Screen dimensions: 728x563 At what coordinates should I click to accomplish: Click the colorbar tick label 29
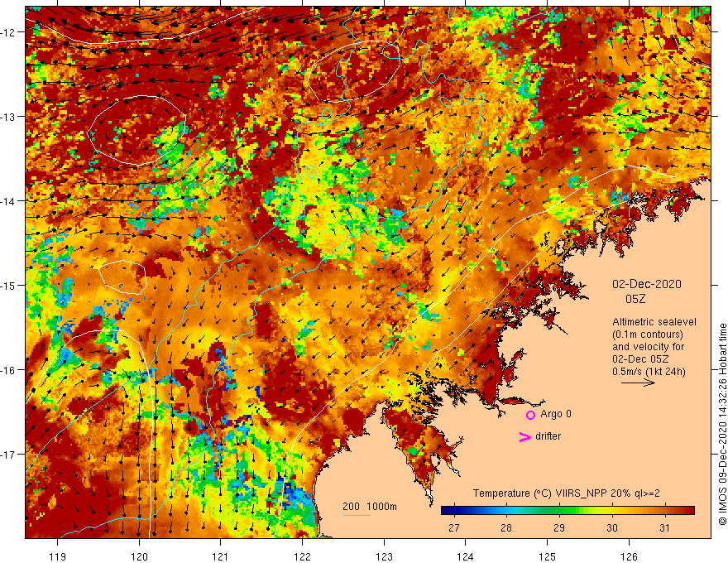tap(559, 527)
